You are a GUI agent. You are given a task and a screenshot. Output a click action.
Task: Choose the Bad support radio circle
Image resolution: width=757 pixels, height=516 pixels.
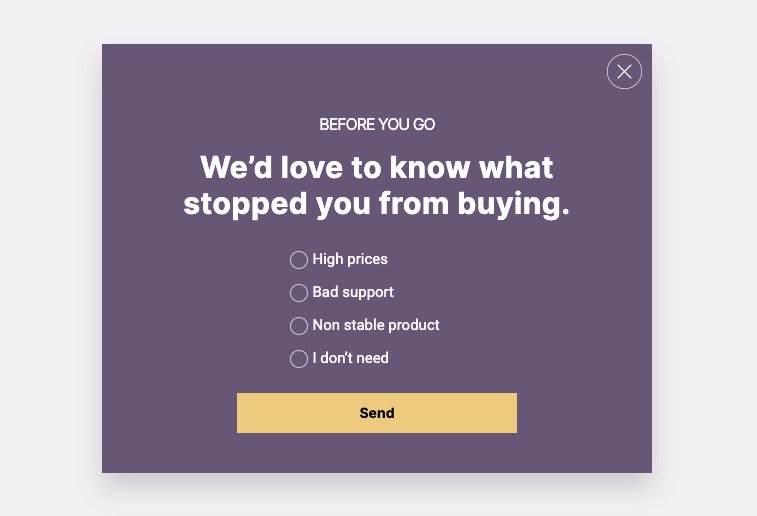tap(299, 293)
